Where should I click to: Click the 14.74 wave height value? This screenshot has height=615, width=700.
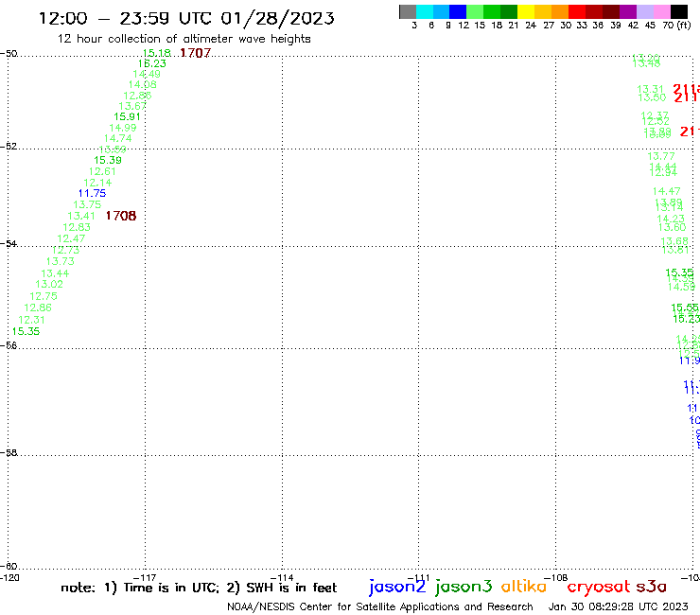tap(118, 138)
